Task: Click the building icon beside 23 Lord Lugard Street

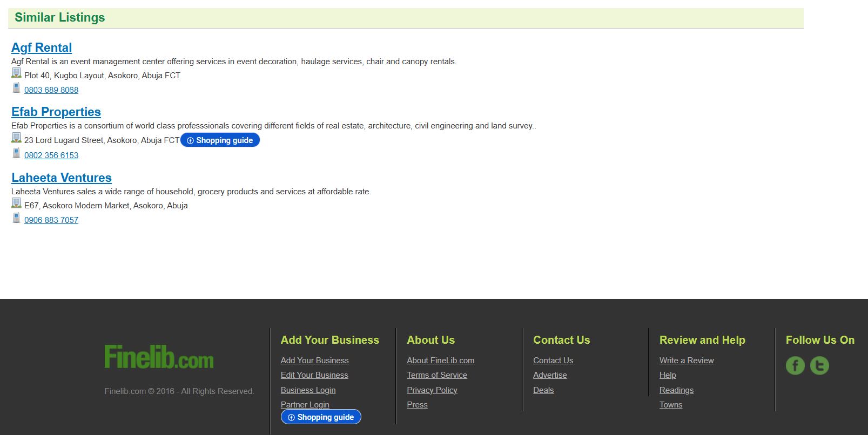Action: (x=17, y=138)
